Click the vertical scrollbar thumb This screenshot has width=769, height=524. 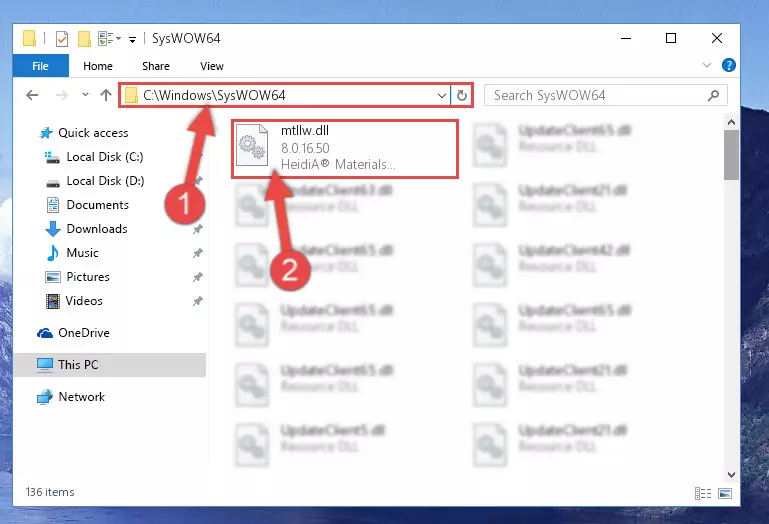point(731,155)
